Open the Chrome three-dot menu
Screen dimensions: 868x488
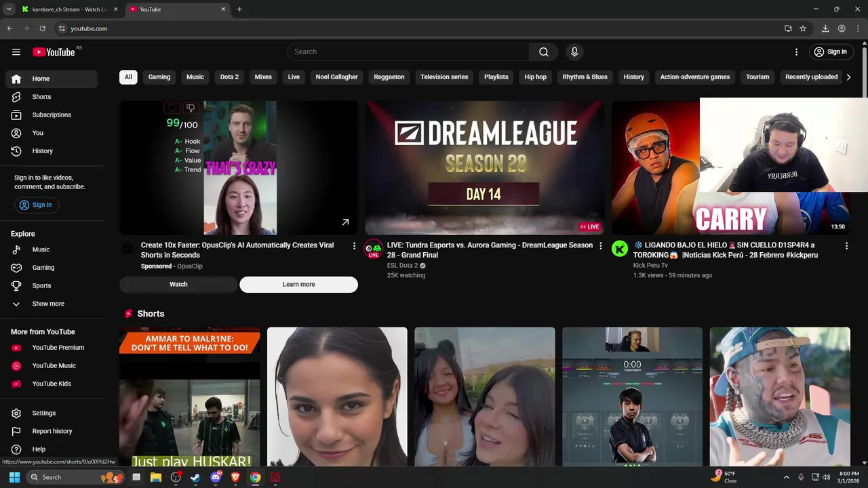tap(858, 28)
